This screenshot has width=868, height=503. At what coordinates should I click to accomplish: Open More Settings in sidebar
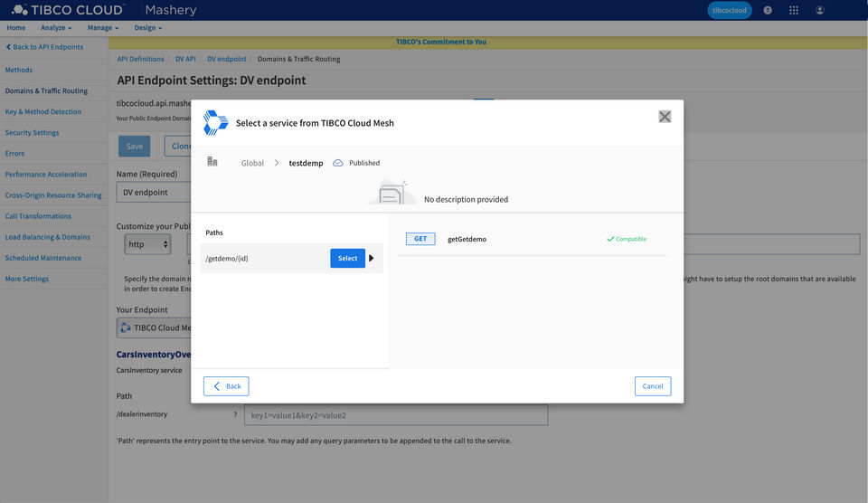point(26,279)
